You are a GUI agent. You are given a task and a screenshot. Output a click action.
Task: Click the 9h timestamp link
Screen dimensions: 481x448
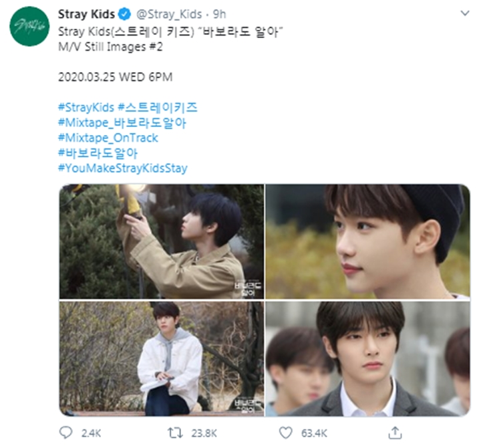[x=219, y=14]
